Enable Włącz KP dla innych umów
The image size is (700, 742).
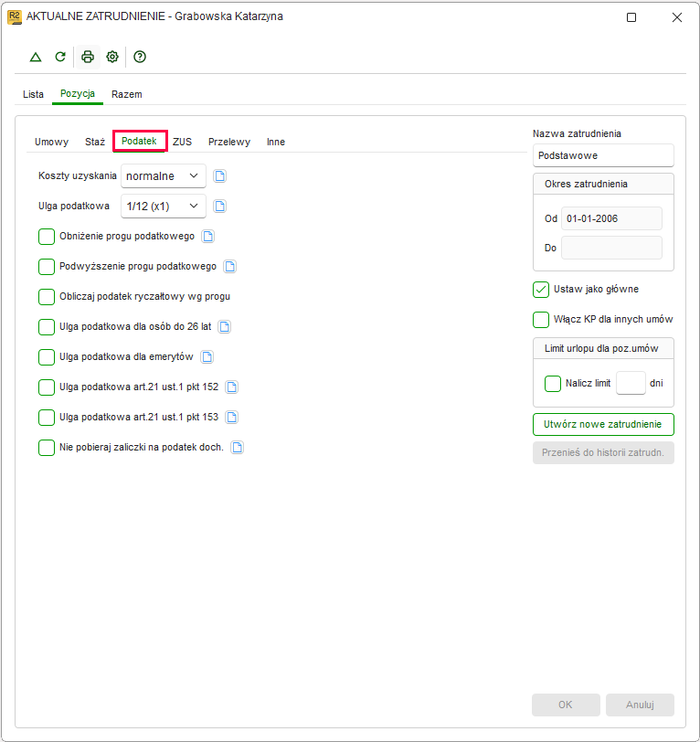click(x=541, y=320)
